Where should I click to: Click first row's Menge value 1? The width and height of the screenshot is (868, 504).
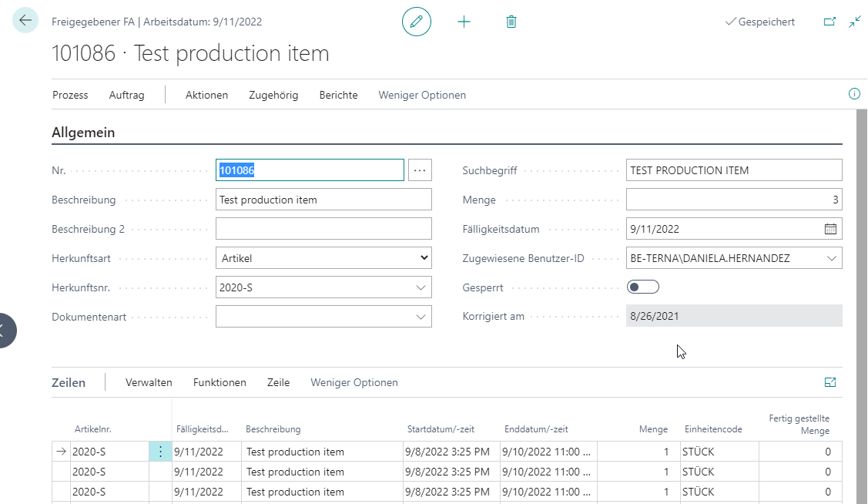(x=638, y=452)
